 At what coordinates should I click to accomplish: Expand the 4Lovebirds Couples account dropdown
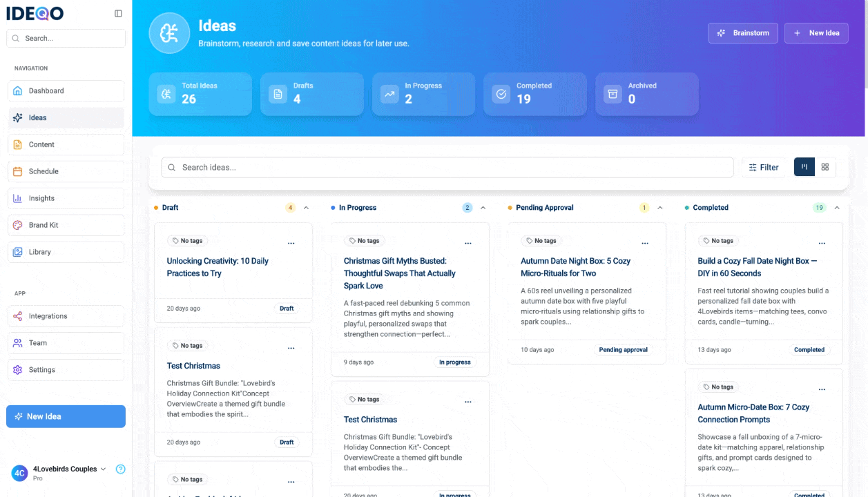click(x=102, y=469)
